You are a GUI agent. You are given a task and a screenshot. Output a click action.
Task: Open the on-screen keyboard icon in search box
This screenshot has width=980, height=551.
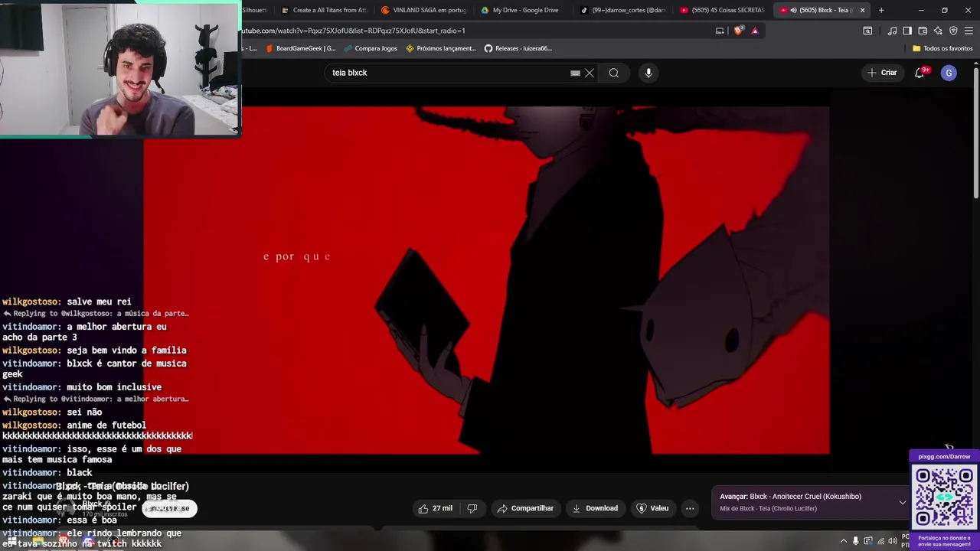click(575, 73)
